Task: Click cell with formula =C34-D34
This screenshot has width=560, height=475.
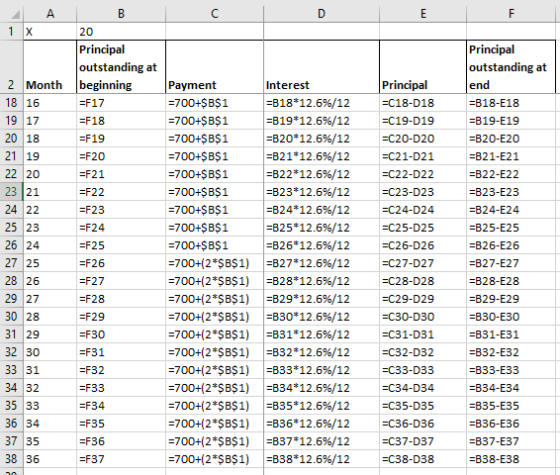Action: coord(423,388)
